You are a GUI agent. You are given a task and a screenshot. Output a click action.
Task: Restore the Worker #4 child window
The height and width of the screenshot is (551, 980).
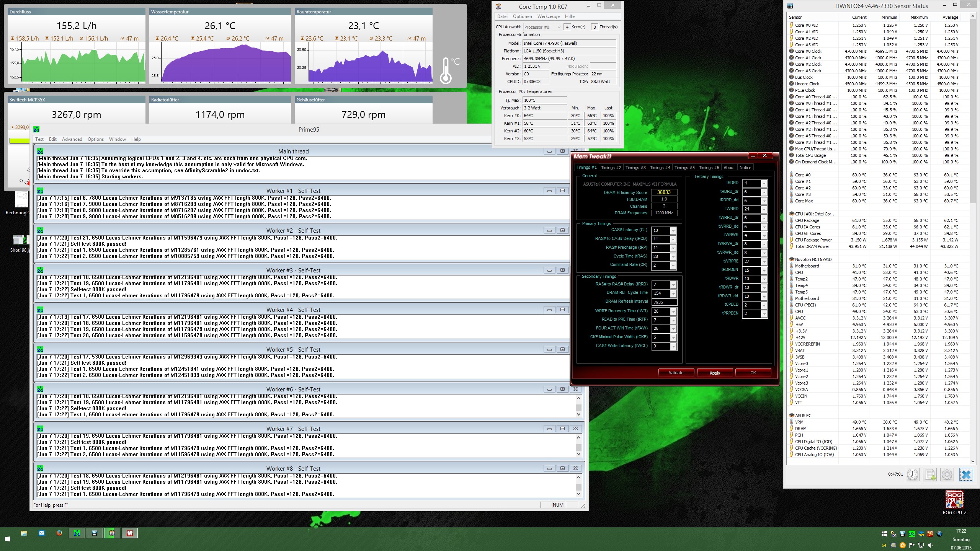tap(562, 310)
